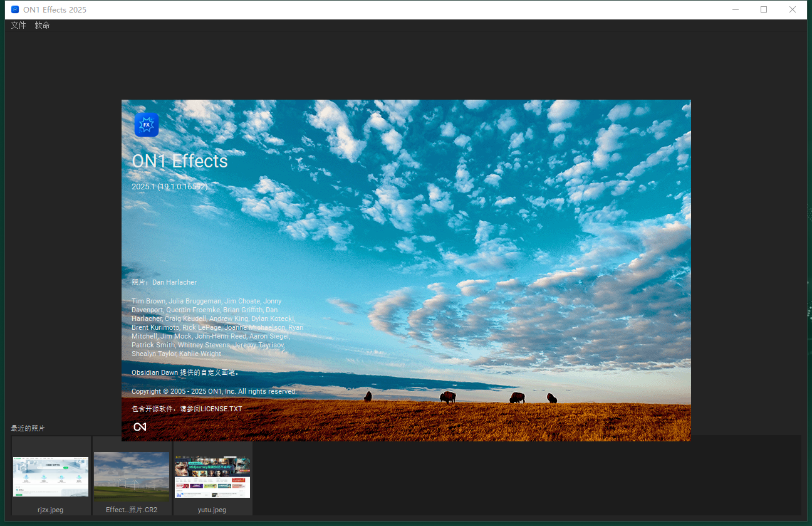
Task: Click the LICENSE.TXT open source notice
Action: coord(187,409)
